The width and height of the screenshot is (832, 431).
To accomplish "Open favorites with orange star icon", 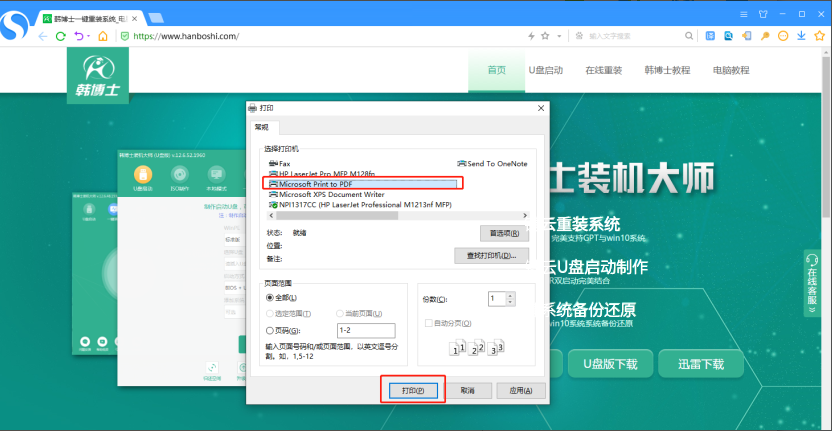I will coord(820,36).
